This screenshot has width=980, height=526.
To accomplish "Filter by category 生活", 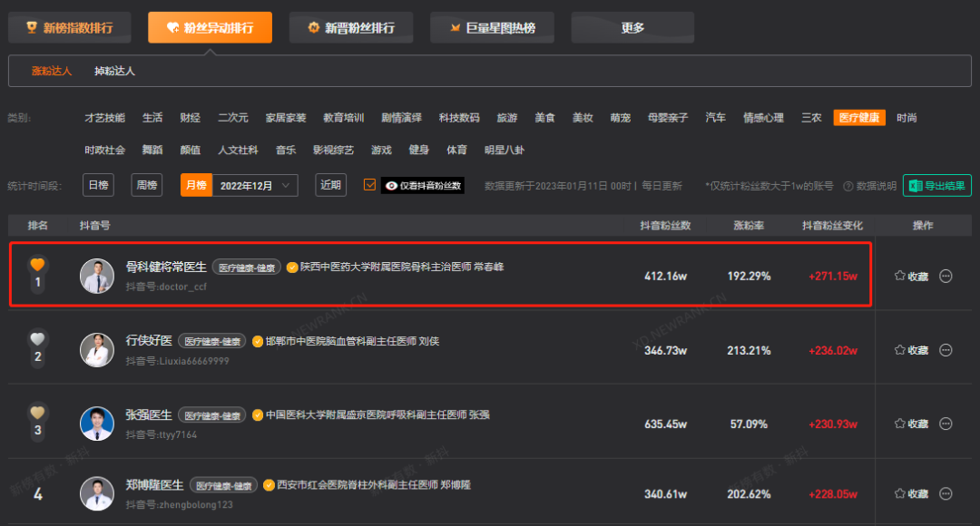I will click(x=152, y=118).
